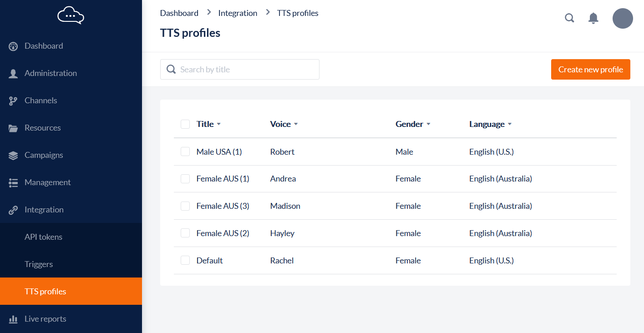Screen dimensions: 644x333
Task: Click the Live reports bar chart icon
Action: tap(13, 319)
